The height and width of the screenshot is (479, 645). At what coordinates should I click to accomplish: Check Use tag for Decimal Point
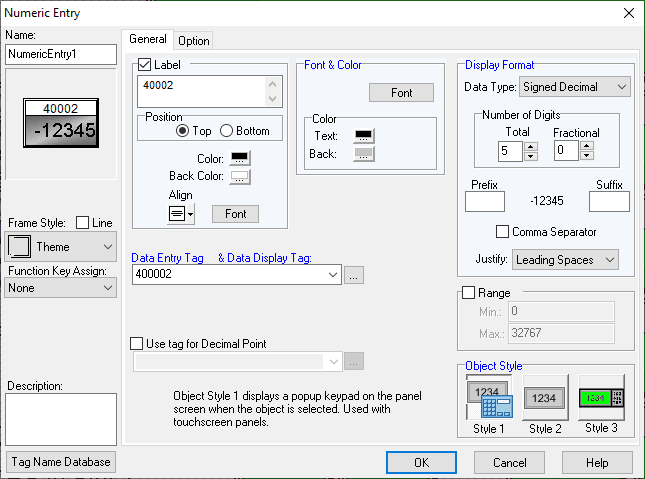(137, 344)
